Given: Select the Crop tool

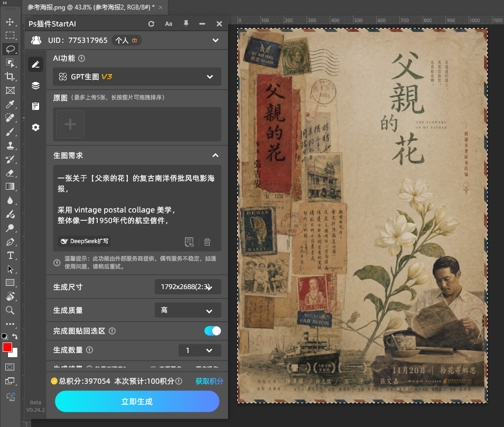Looking at the screenshot, I should click(10, 77).
